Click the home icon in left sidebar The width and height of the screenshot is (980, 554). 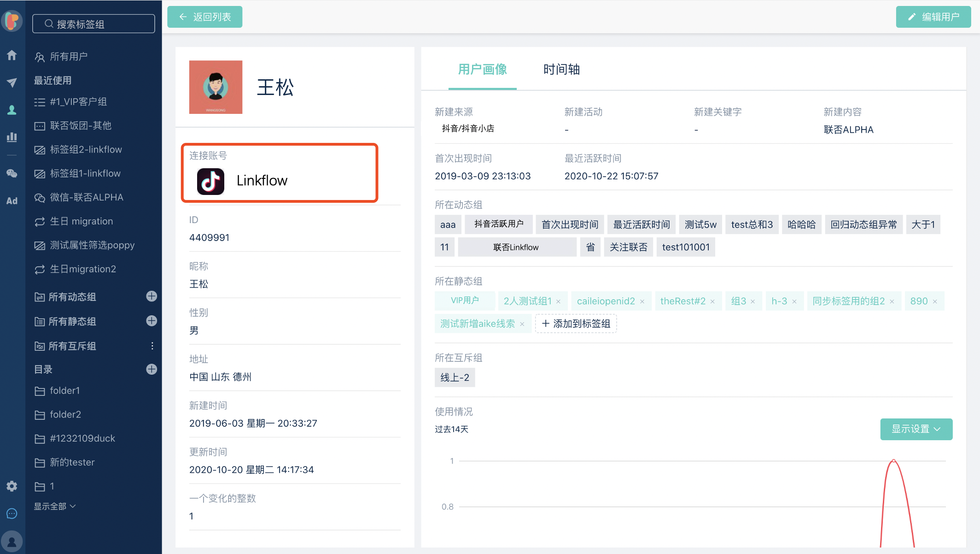pos(12,56)
